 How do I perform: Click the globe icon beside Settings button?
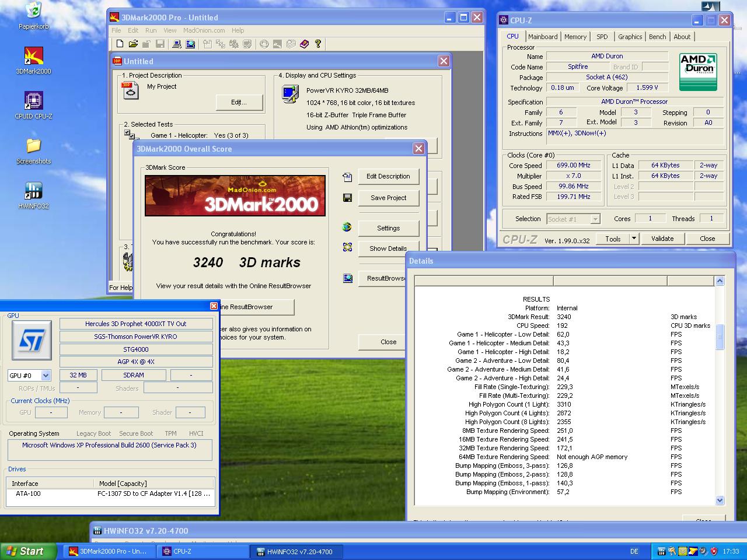point(347,228)
